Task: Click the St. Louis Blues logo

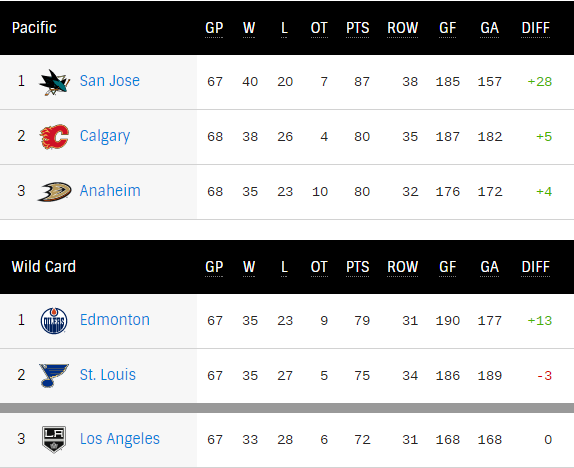Action: pos(54,375)
